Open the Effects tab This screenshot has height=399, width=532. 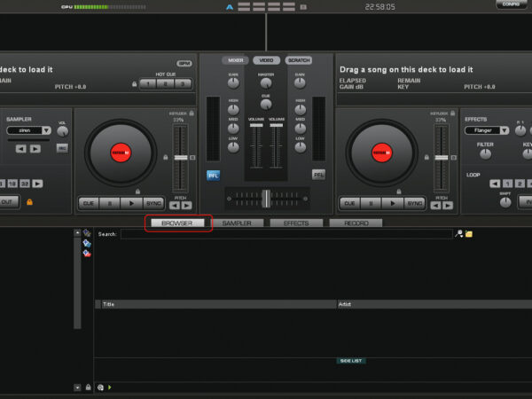[x=296, y=223]
